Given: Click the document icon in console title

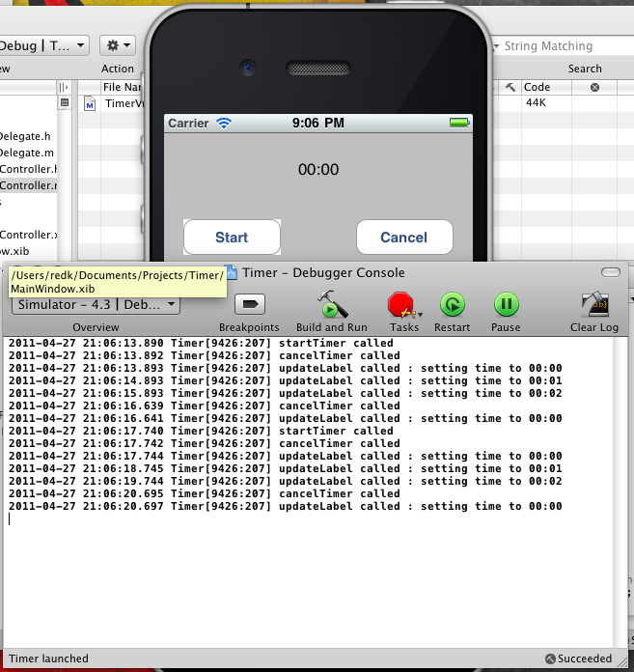Looking at the screenshot, I should 232,272.
